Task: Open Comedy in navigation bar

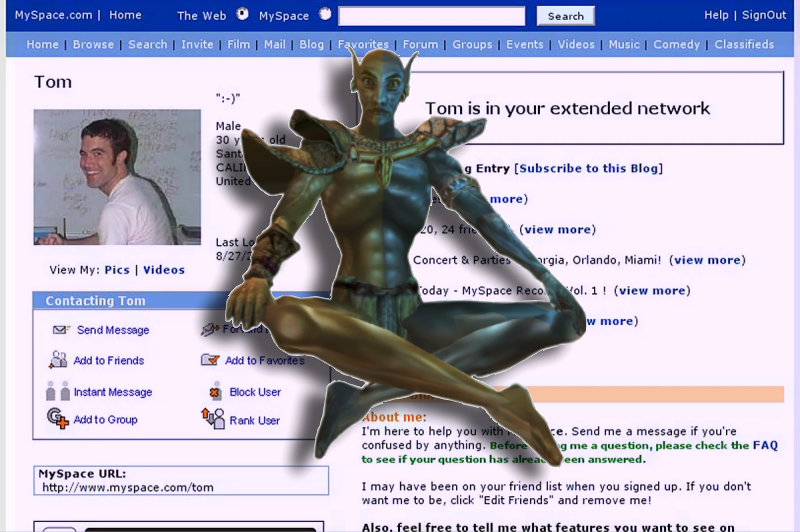Action: (x=677, y=44)
